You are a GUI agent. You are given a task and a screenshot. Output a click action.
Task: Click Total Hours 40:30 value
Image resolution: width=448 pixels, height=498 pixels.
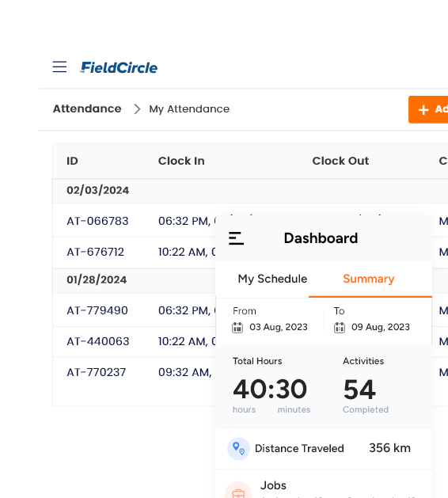[270, 390]
